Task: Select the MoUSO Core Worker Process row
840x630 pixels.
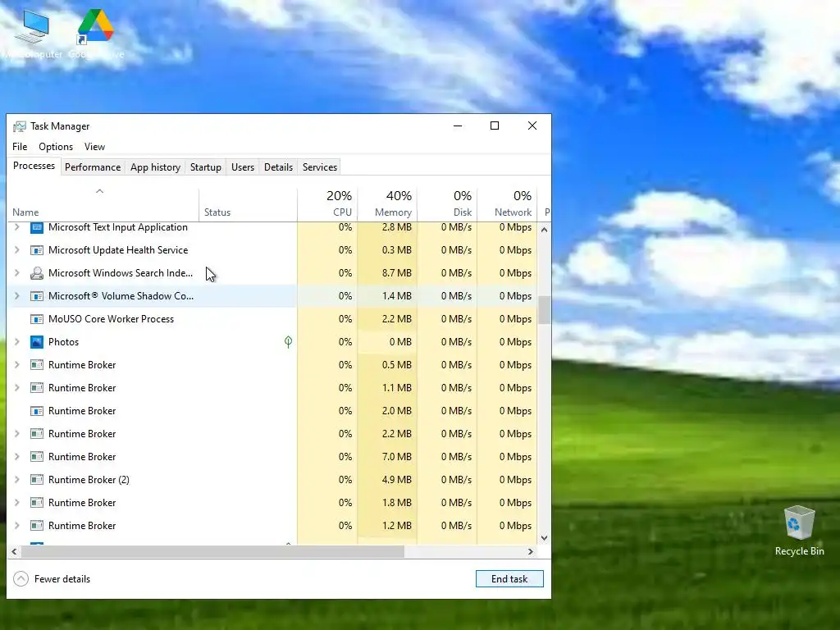Action: (x=272, y=319)
